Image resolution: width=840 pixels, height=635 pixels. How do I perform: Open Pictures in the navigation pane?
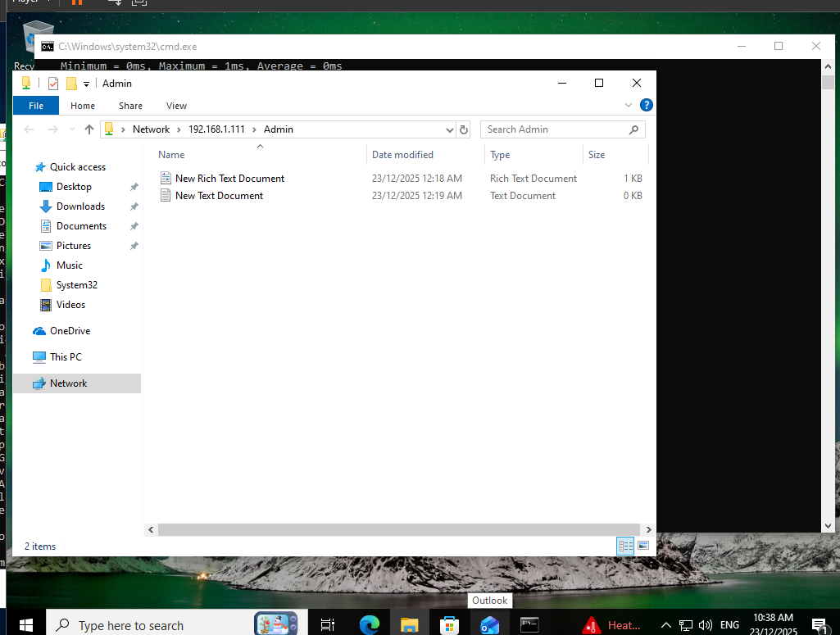pos(74,246)
